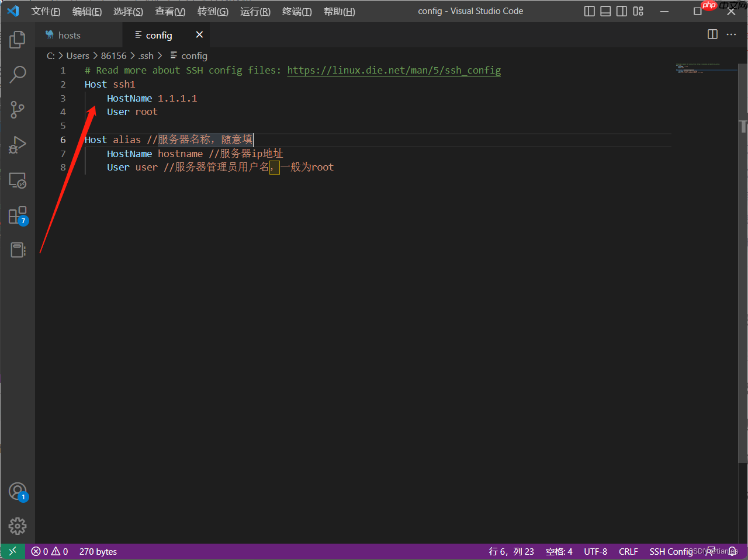
Task: Click the Remote connection icon in status bar
Action: pos(12,551)
